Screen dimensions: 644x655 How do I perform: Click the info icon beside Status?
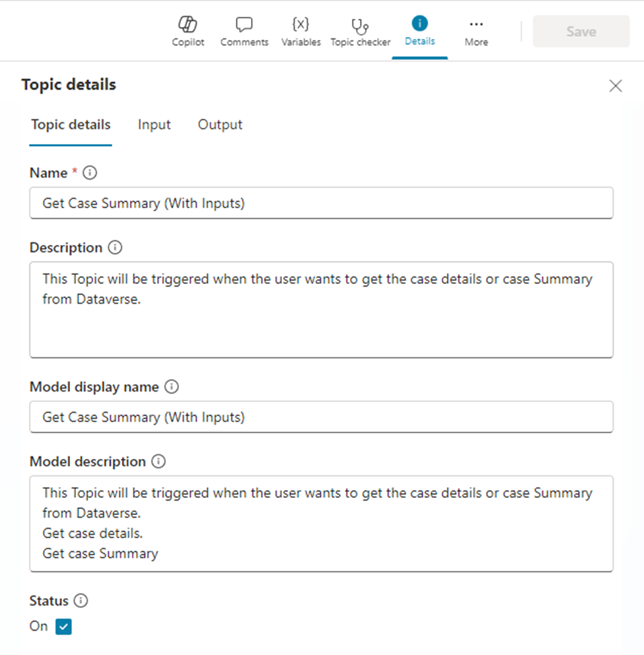pos(81,601)
